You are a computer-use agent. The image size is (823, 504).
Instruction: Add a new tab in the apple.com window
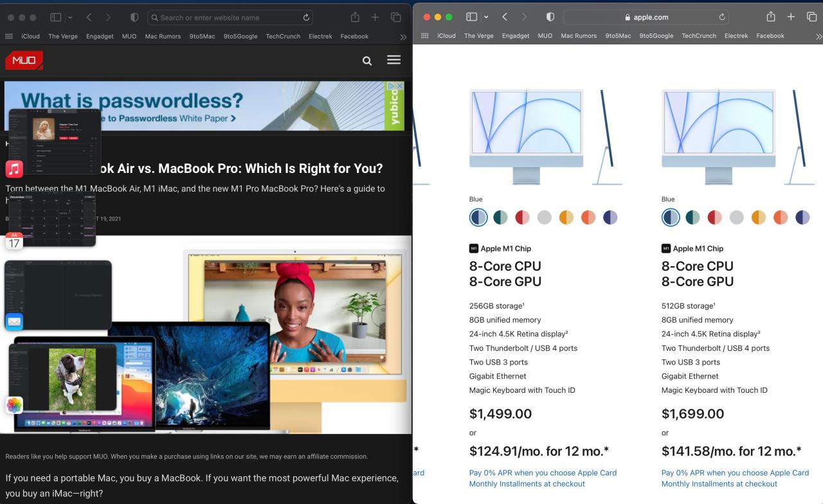[x=791, y=17]
